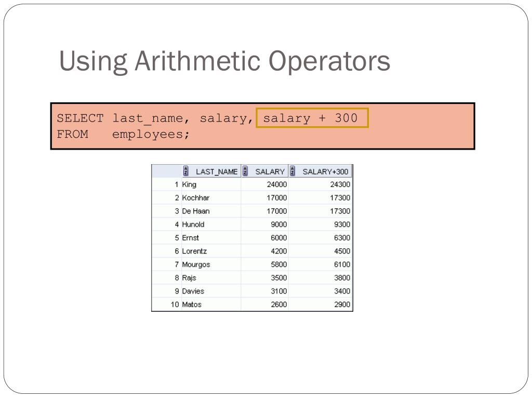
Task: Click Rajs's salary value 3500
Action: pyautogui.click(x=278, y=278)
